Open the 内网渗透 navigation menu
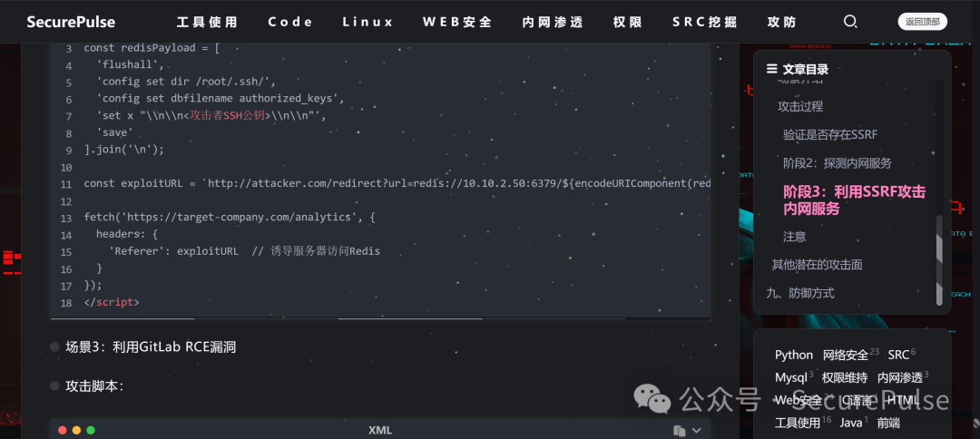 pos(553,23)
